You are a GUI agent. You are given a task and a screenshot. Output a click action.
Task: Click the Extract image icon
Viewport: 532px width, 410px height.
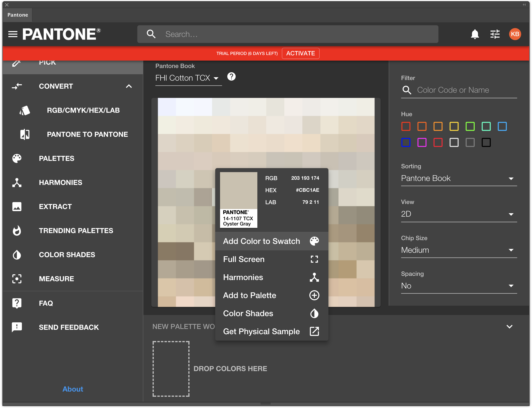point(17,207)
